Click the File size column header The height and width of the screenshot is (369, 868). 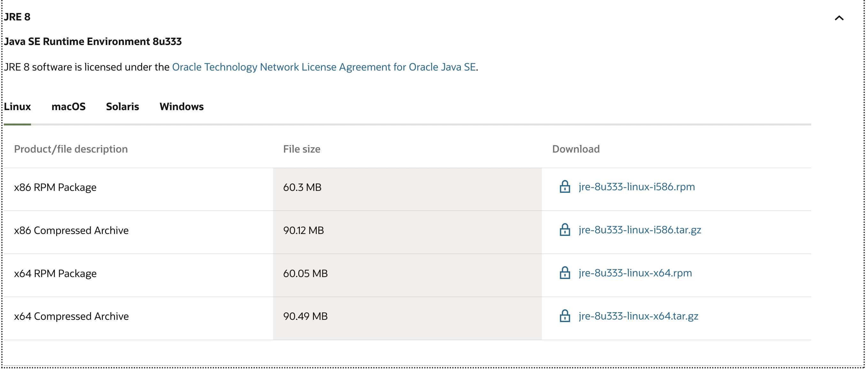click(301, 149)
